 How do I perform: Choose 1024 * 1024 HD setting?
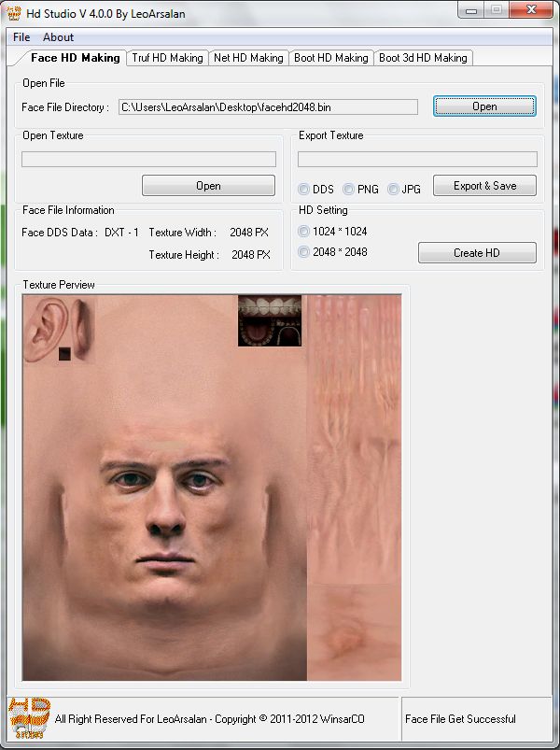(304, 231)
